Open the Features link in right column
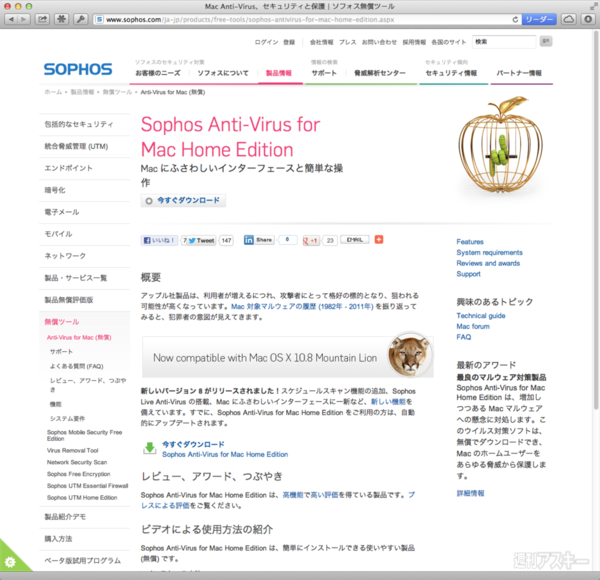 pyautogui.click(x=470, y=242)
